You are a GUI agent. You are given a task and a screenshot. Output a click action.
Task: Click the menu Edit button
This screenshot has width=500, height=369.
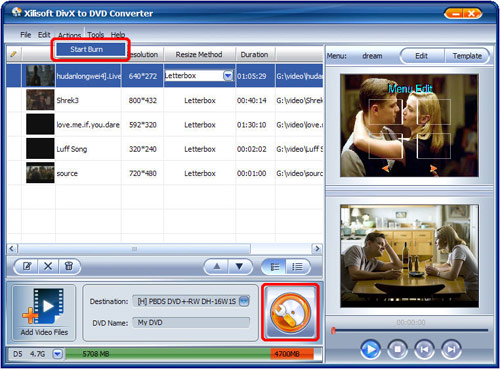point(422,56)
